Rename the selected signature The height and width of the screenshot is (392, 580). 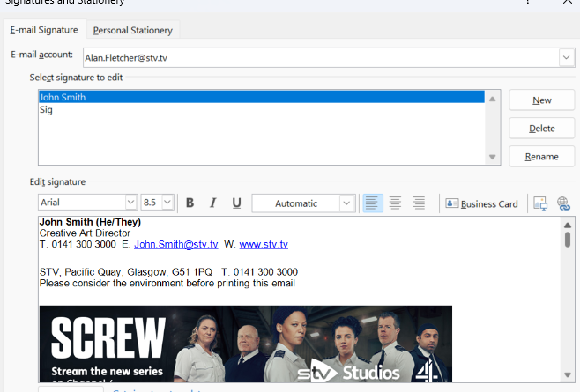pos(542,157)
